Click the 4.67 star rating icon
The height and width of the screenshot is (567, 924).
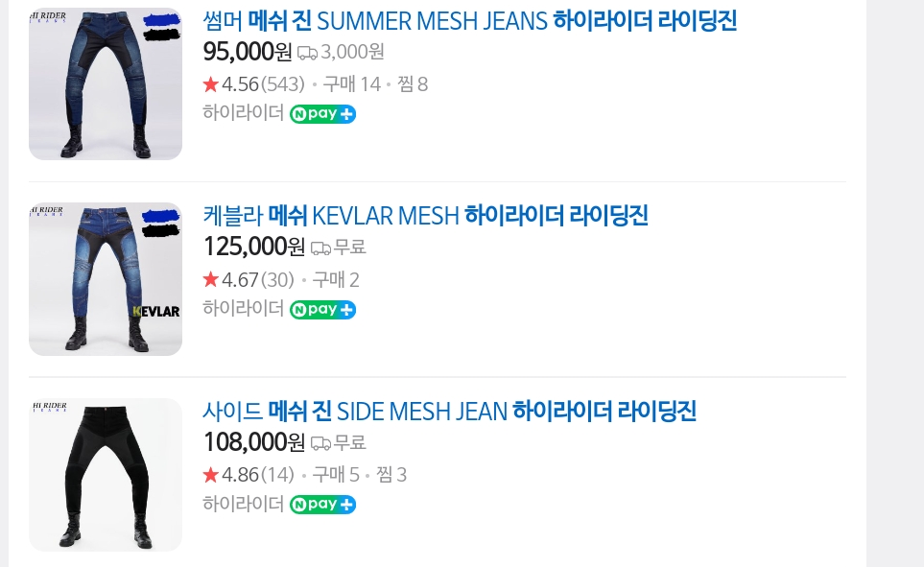pyautogui.click(x=211, y=280)
